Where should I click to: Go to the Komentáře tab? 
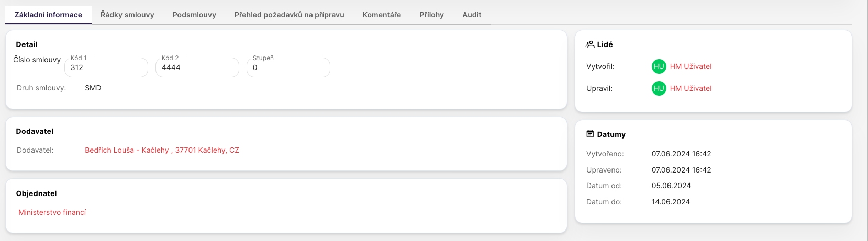tap(382, 15)
